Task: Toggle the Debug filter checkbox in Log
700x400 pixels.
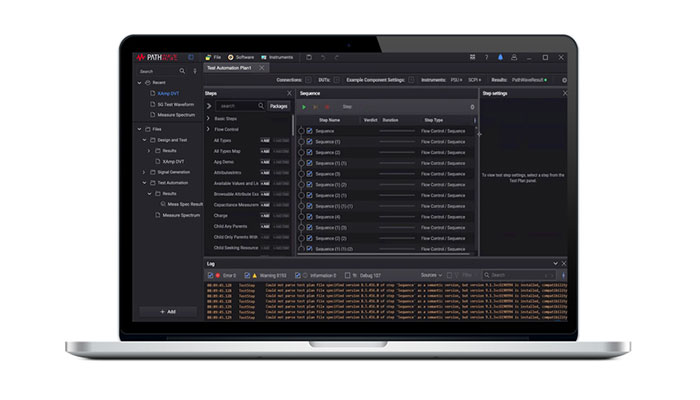Action: pyautogui.click(x=345, y=274)
